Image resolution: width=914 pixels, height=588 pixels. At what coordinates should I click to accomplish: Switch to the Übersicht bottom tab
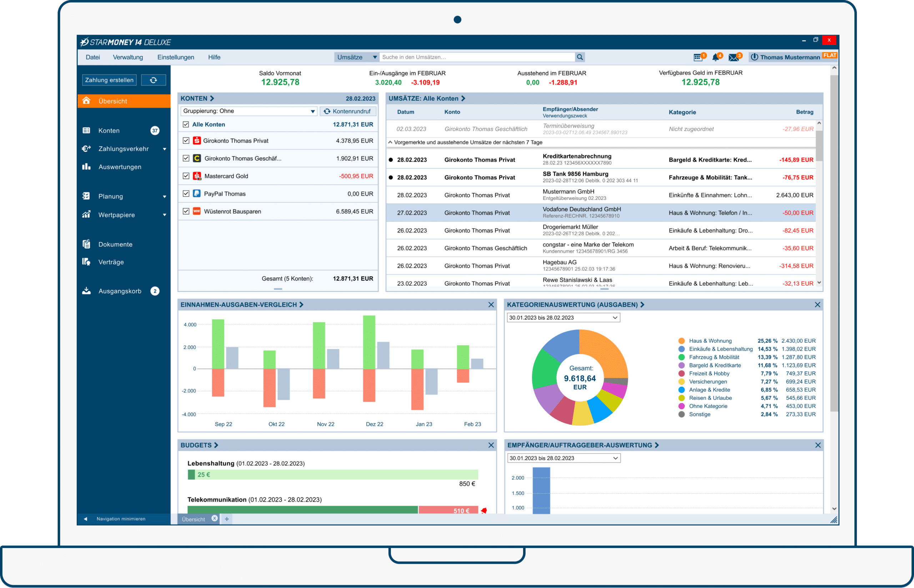(194, 519)
